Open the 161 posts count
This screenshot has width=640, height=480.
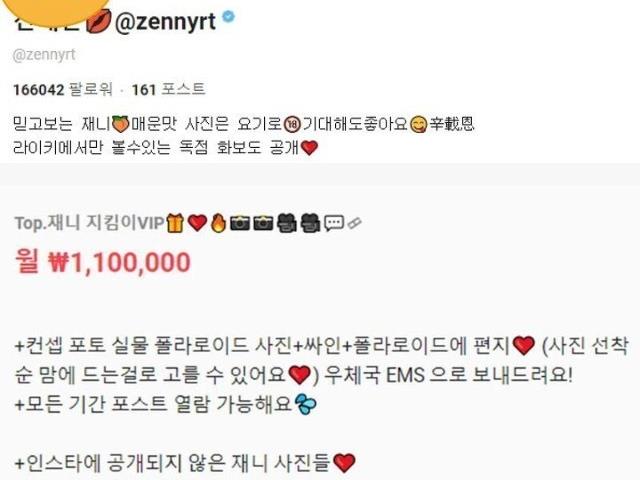[168, 89]
